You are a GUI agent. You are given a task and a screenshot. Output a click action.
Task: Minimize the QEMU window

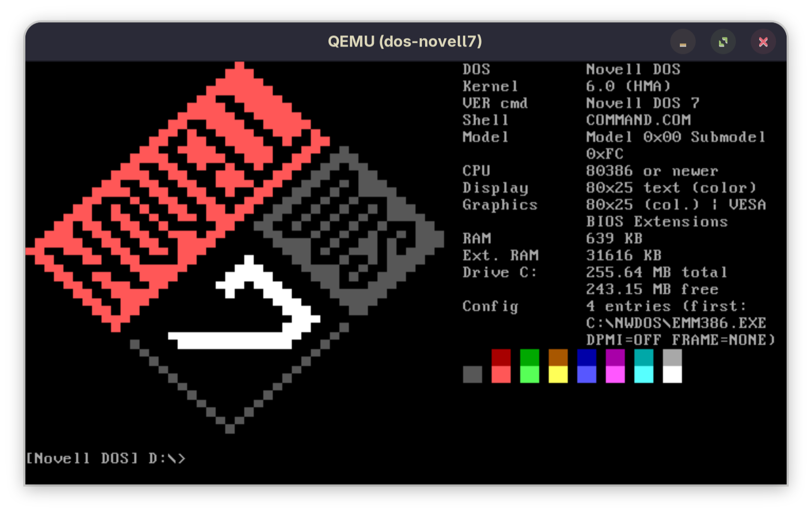coord(682,42)
